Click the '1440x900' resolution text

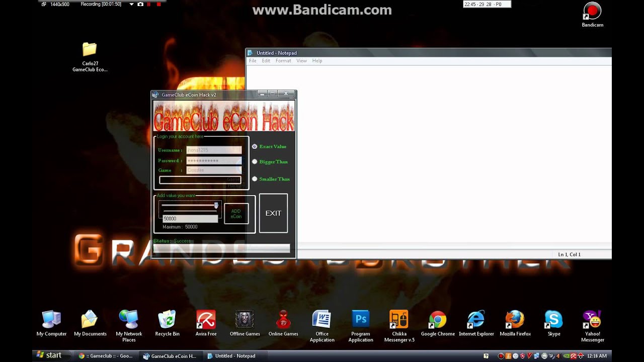(60, 4)
